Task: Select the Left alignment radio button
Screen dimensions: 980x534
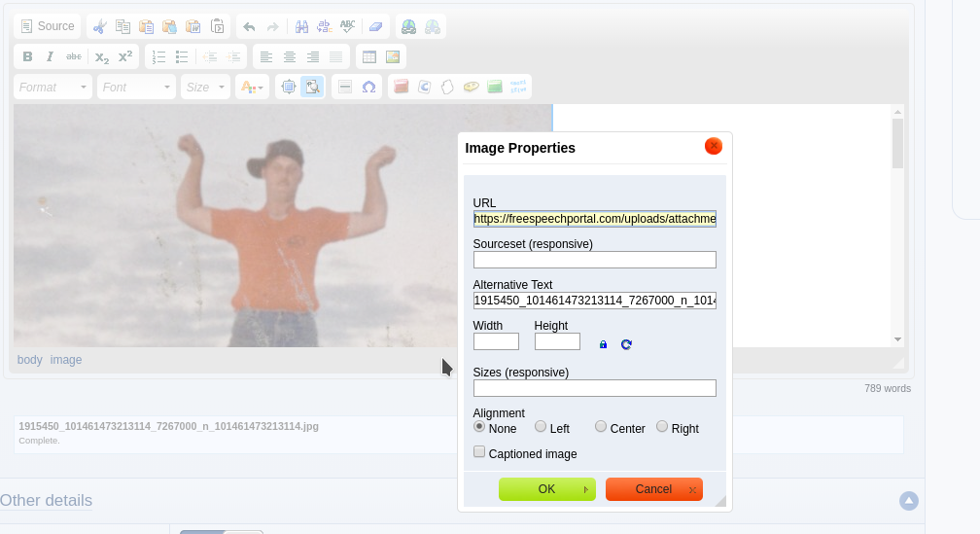Action: tap(541, 427)
